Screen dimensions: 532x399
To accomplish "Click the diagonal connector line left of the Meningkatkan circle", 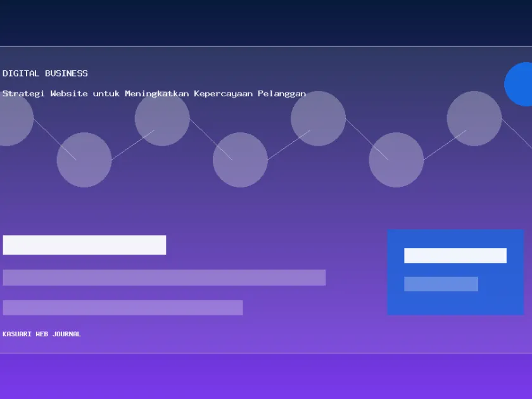I will click(x=133, y=145).
